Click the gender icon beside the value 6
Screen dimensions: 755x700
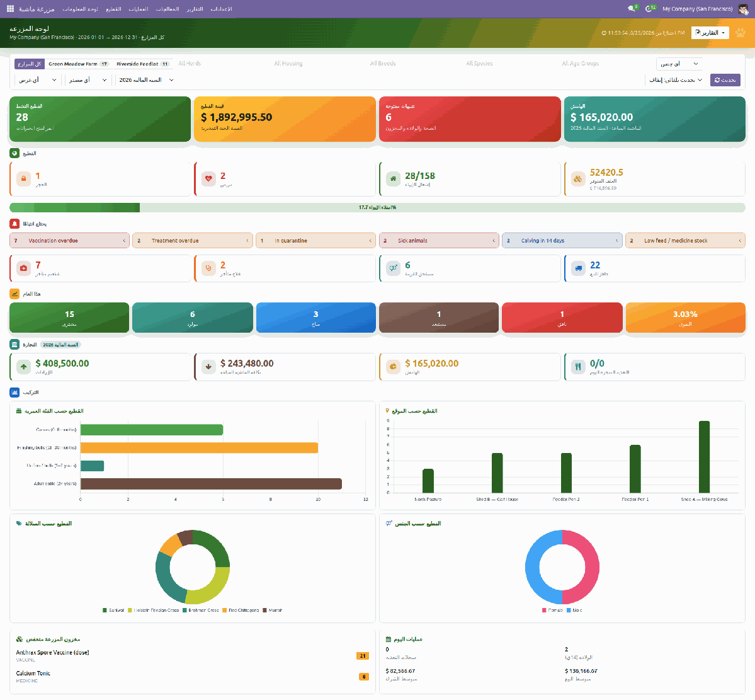pyautogui.click(x=394, y=268)
